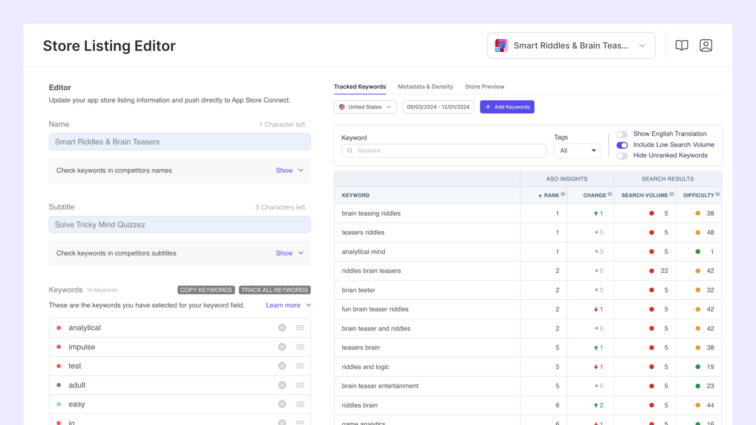Screen dimensions: 756x425
Task: Remove the impulse keyword
Action: 282,347
